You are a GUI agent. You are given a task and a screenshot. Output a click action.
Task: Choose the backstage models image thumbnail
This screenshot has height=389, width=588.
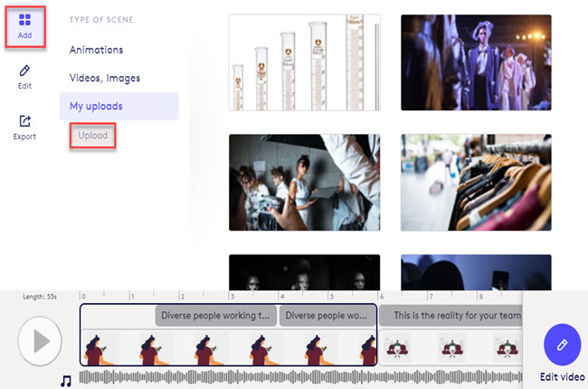[305, 183]
